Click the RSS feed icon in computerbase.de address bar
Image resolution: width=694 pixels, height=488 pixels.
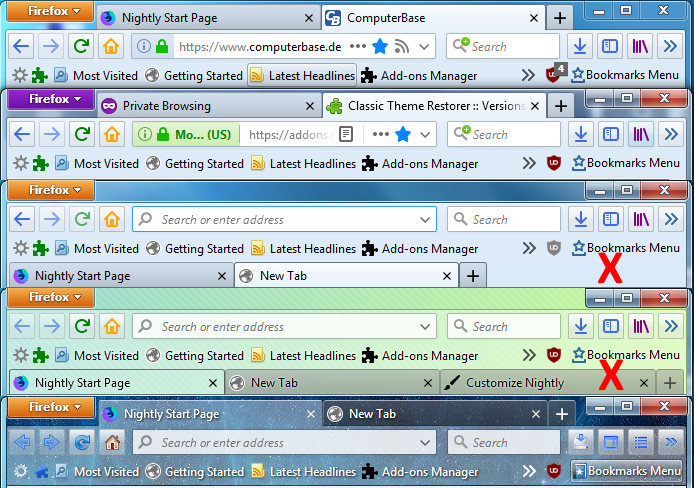pyautogui.click(x=401, y=46)
